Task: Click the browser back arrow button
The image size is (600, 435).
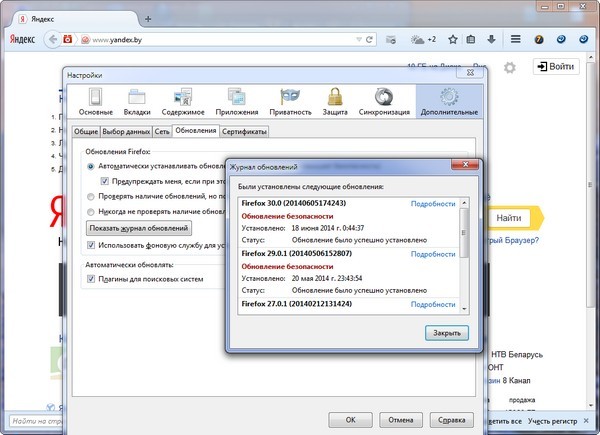Action: [x=52, y=39]
